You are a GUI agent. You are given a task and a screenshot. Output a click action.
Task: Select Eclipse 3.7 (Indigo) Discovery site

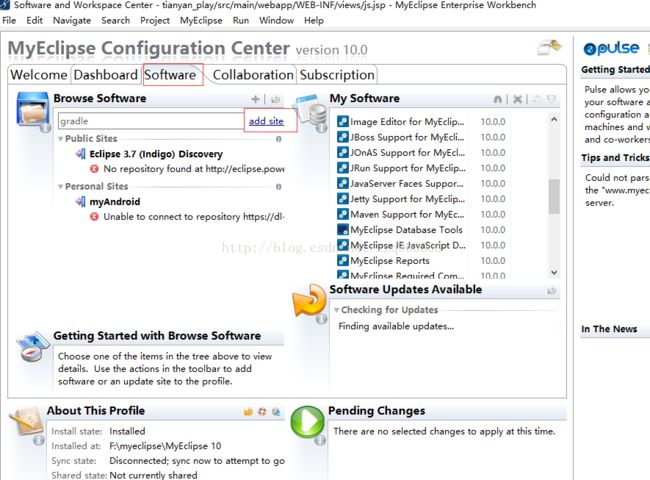156,154
